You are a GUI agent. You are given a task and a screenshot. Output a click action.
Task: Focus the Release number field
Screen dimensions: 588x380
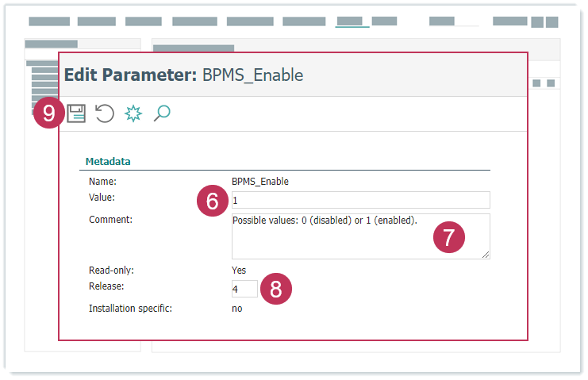(x=244, y=289)
